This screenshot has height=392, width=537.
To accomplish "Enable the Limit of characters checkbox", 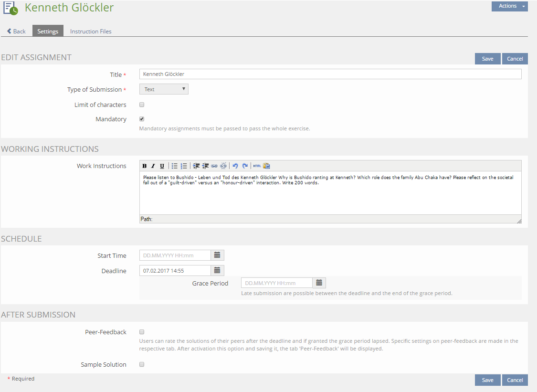I will click(x=142, y=105).
